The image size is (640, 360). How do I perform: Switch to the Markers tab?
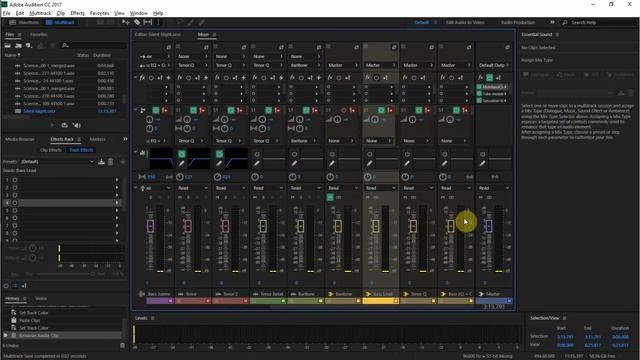[98, 139]
